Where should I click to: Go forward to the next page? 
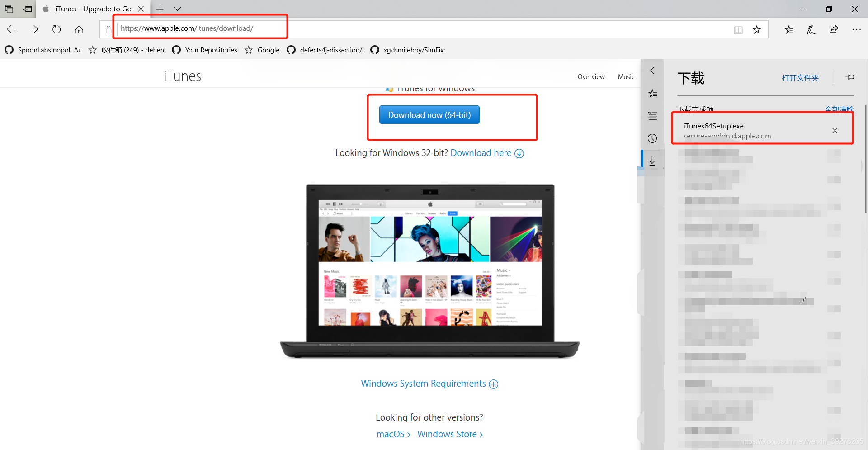[x=34, y=29]
